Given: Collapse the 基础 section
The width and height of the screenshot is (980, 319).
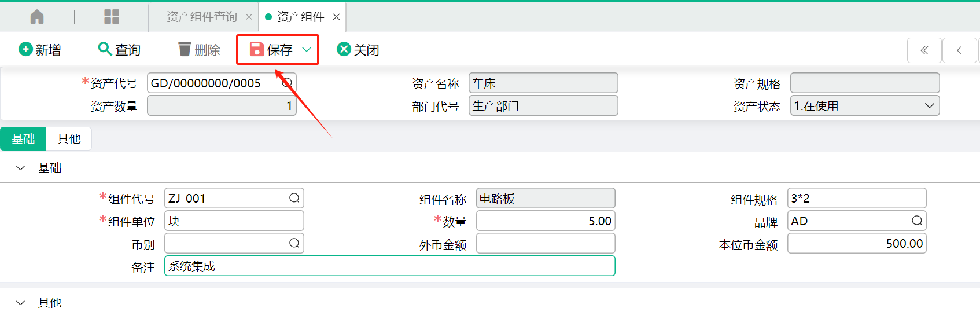Looking at the screenshot, I should [21, 168].
